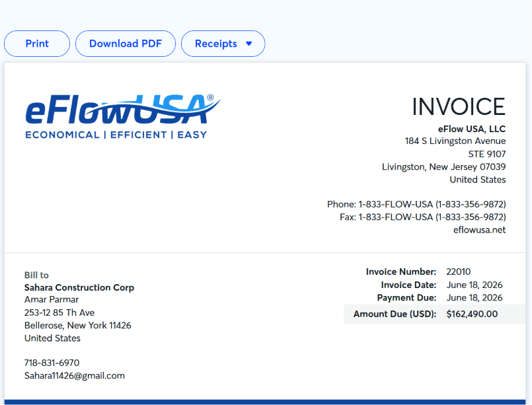
Task: Click the INVOICE heading
Action: pyautogui.click(x=459, y=107)
